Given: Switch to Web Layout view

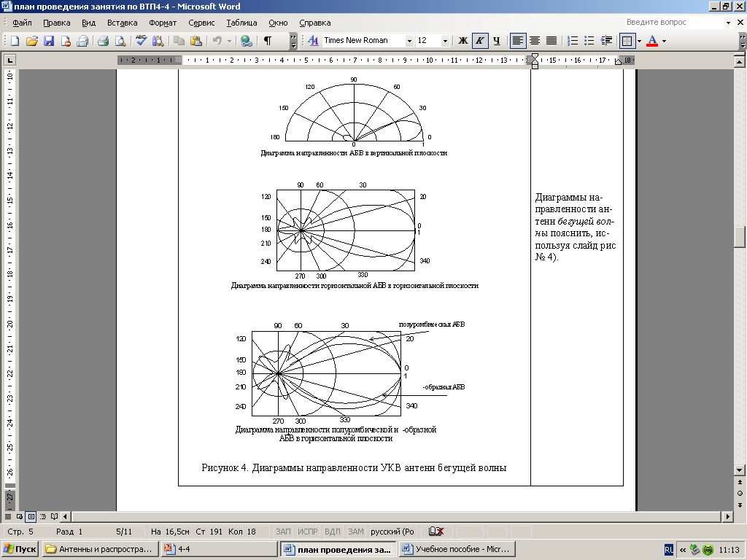Looking at the screenshot, I should click(x=20, y=516).
